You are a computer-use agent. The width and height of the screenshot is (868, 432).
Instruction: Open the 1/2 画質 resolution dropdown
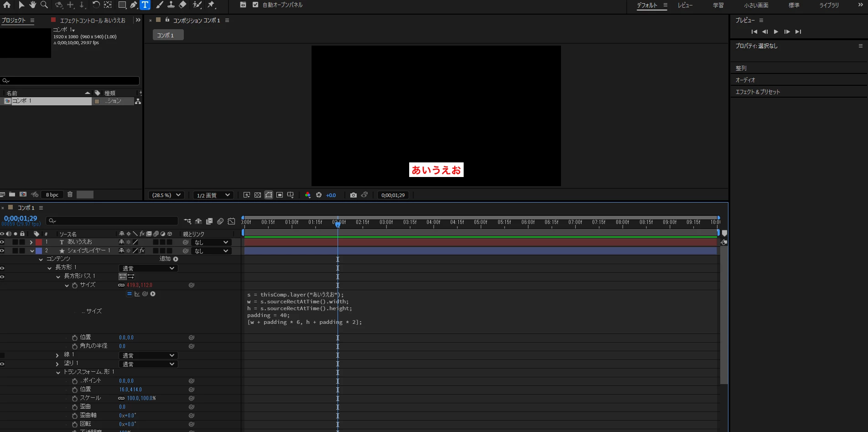[213, 195]
